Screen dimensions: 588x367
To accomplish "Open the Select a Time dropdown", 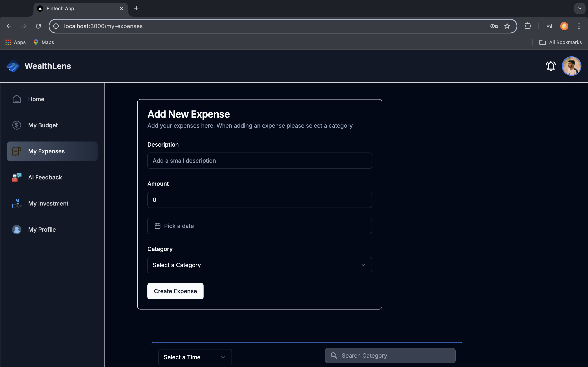I will point(195,357).
